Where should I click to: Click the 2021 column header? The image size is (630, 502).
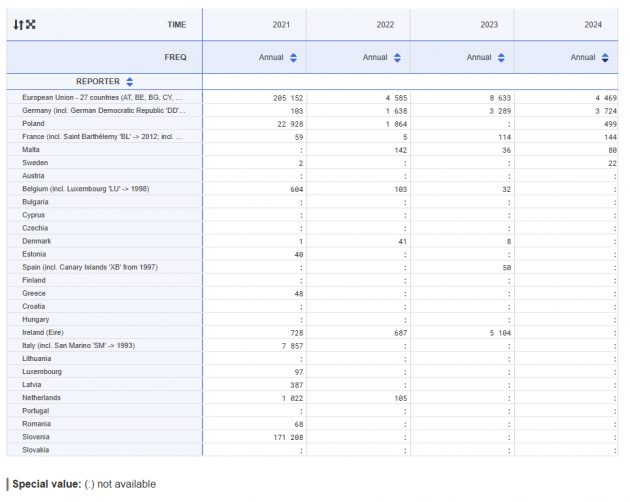(x=281, y=25)
